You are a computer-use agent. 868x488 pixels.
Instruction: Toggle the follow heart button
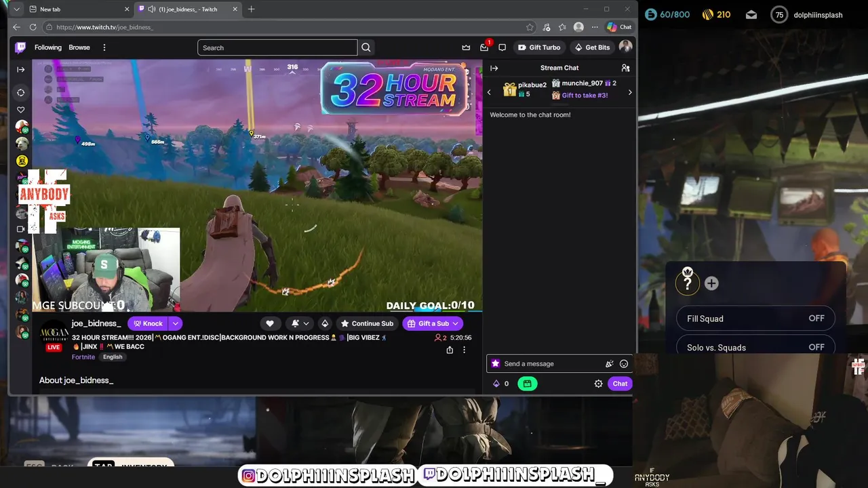[x=270, y=323]
